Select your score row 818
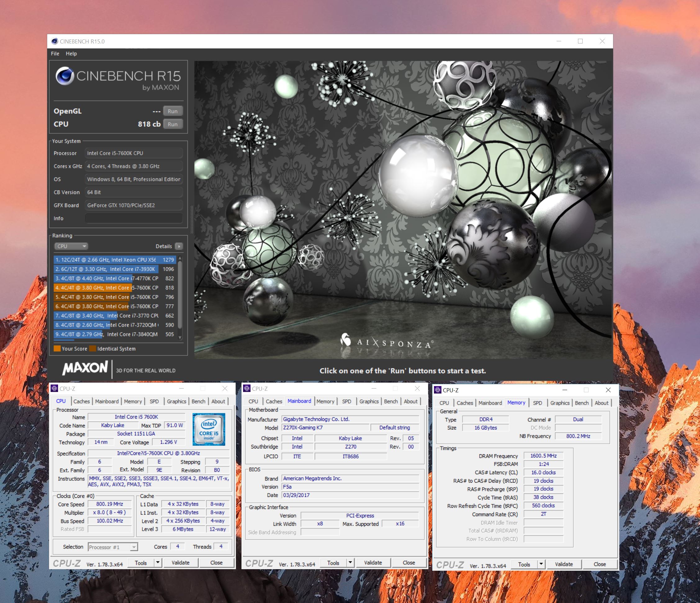700x603 pixels. click(115, 288)
